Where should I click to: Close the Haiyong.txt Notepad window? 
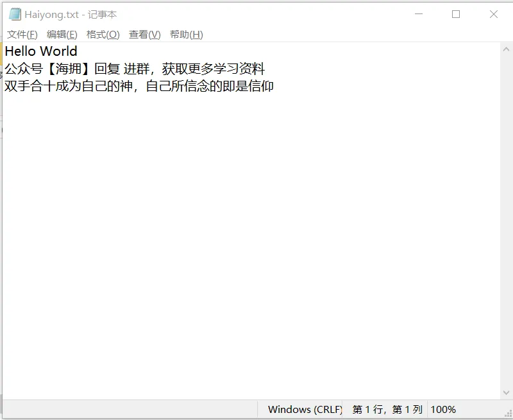pos(493,14)
